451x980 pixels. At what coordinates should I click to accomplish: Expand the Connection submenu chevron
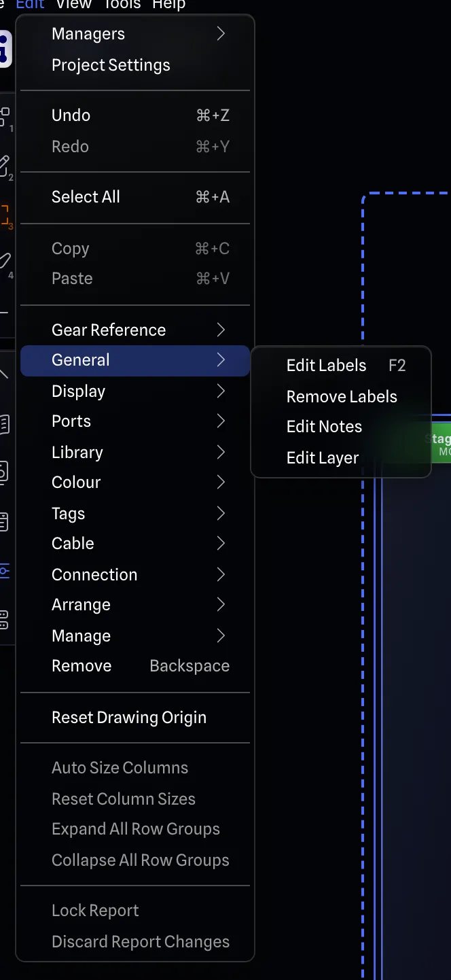(221, 574)
